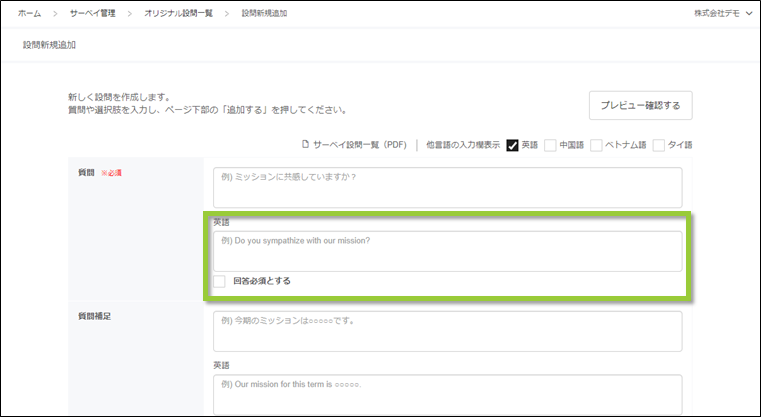Check the タイ語 language option
Viewport: 761px width, 417px height.
[x=659, y=145]
